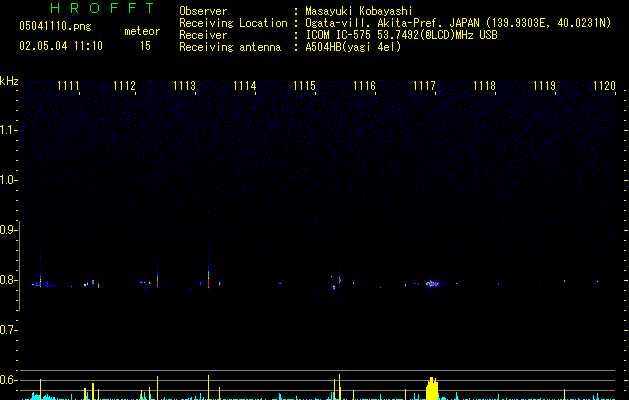Click the large yellow intensity block near 1117

(x=432, y=388)
